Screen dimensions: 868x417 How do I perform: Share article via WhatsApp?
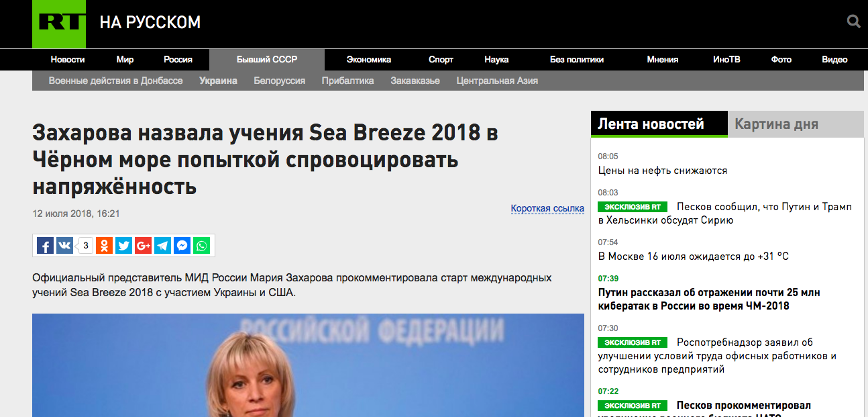tap(201, 246)
